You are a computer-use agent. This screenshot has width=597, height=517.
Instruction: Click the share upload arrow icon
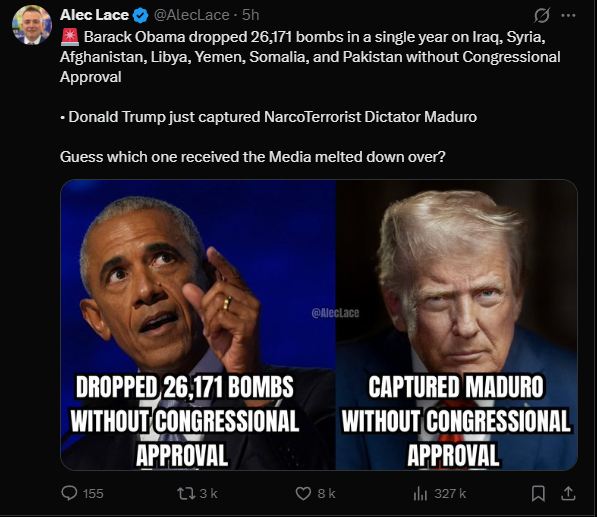568,493
